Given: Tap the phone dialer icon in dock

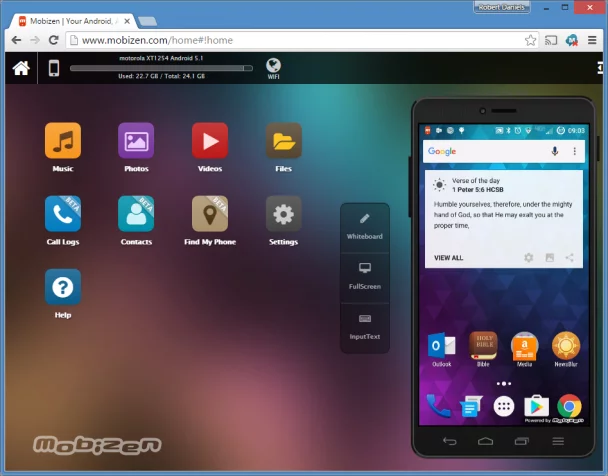Looking at the screenshot, I should click(438, 406).
